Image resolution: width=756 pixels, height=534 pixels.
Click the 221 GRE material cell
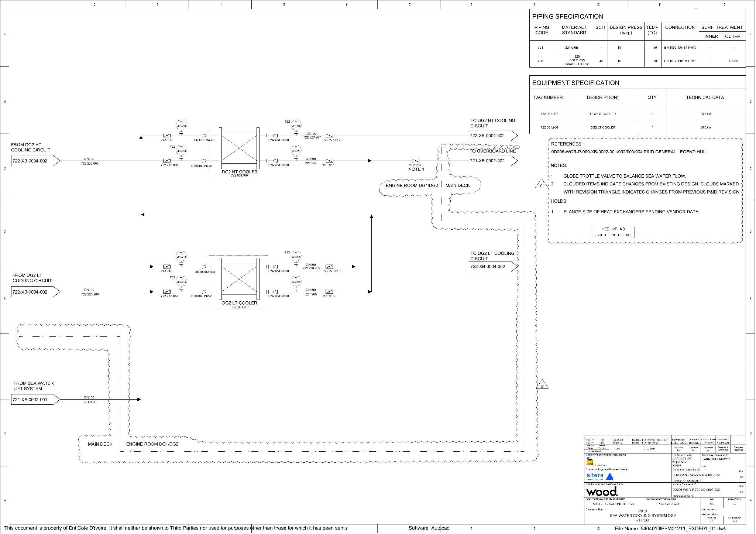(x=571, y=48)
